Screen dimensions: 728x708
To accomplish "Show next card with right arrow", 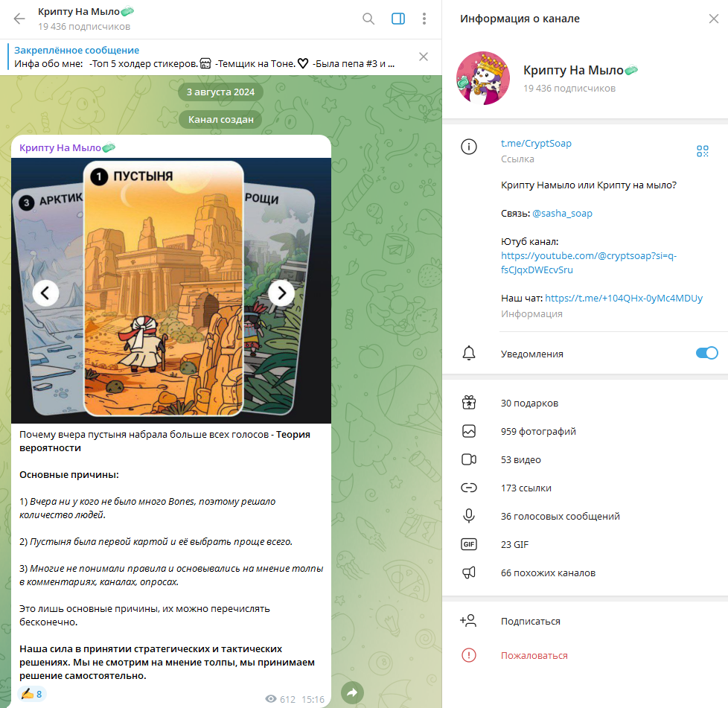I will click(x=281, y=293).
